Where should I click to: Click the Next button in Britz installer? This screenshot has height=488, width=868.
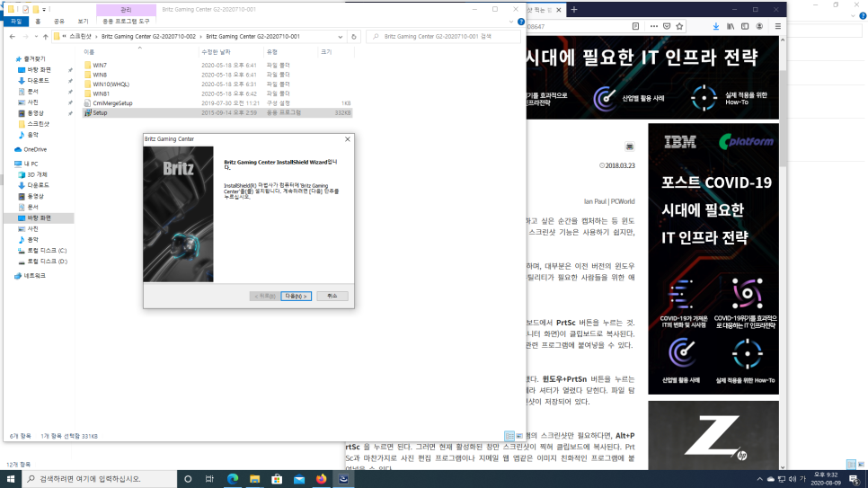click(x=297, y=297)
